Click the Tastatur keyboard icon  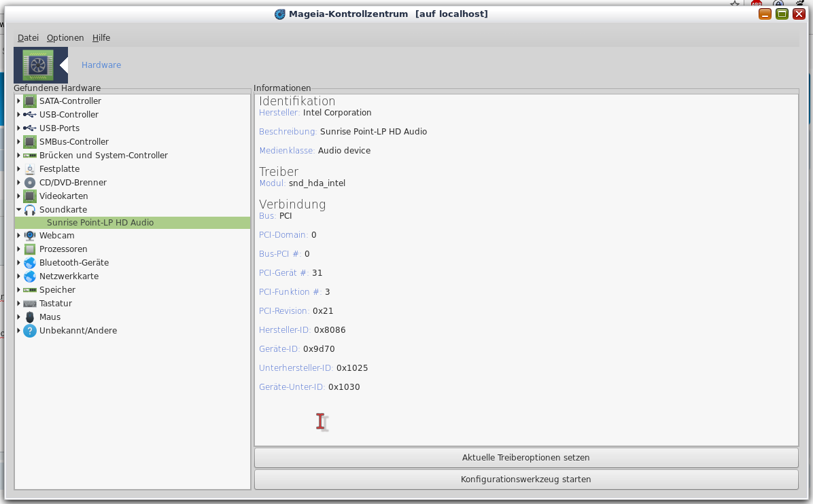(30, 304)
